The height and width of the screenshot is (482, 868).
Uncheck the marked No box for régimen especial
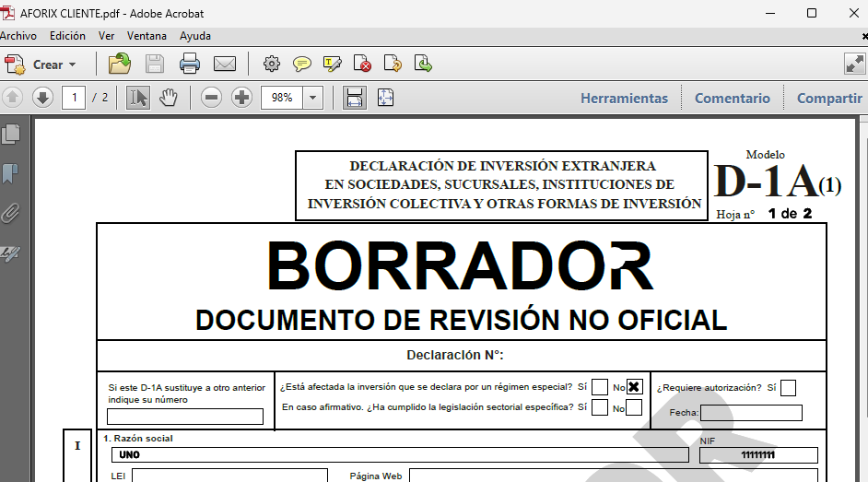(634, 388)
